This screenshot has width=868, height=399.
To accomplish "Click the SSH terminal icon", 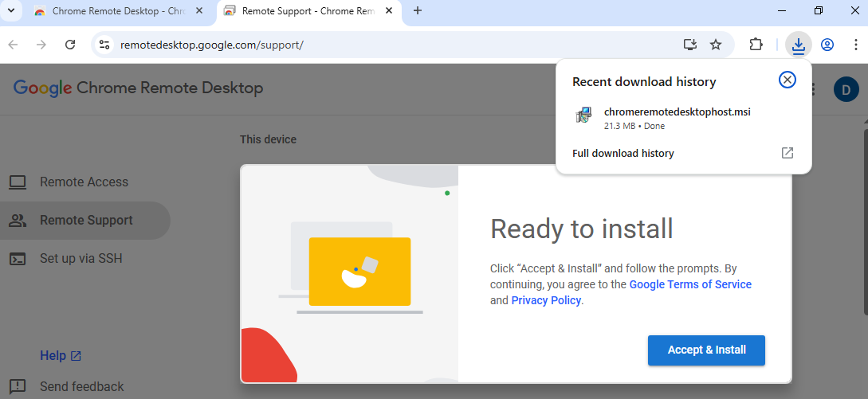I will (x=18, y=259).
